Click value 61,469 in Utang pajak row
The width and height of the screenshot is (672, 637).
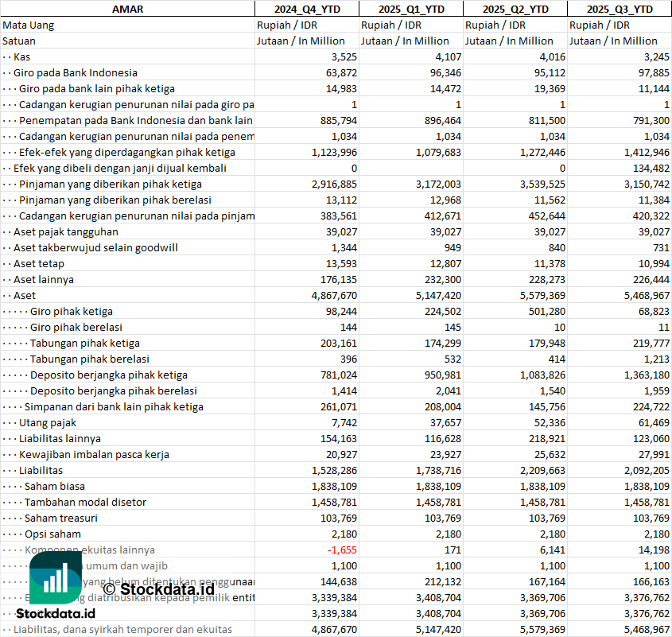click(x=654, y=422)
